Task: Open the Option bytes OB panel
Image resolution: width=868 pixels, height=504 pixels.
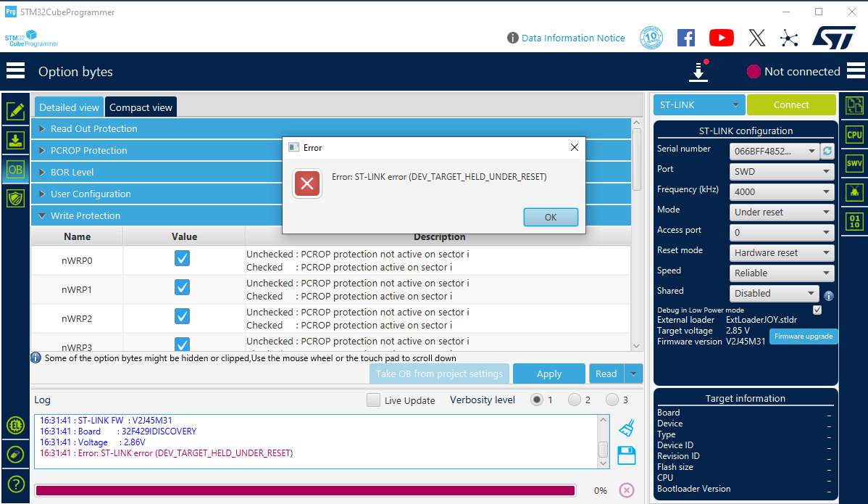Action: (x=15, y=169)
